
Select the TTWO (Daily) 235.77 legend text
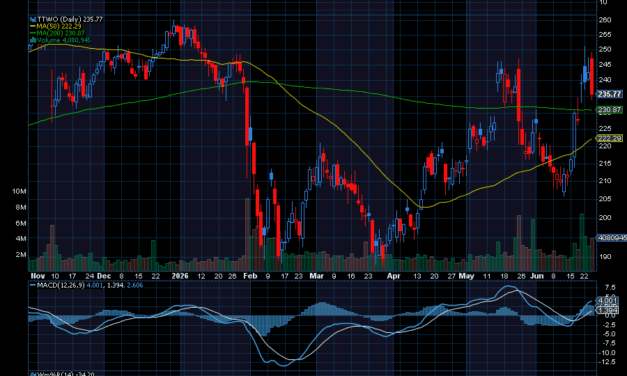click(70, 19)
